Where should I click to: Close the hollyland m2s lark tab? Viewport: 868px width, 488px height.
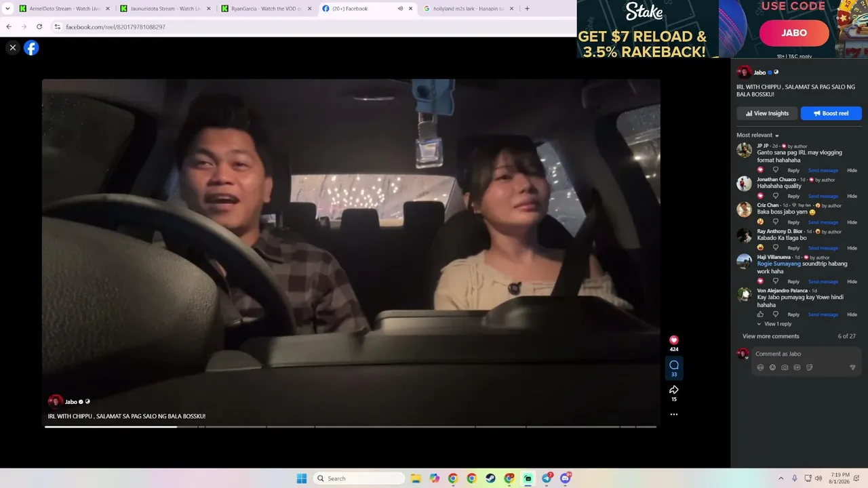pos(511,9)
